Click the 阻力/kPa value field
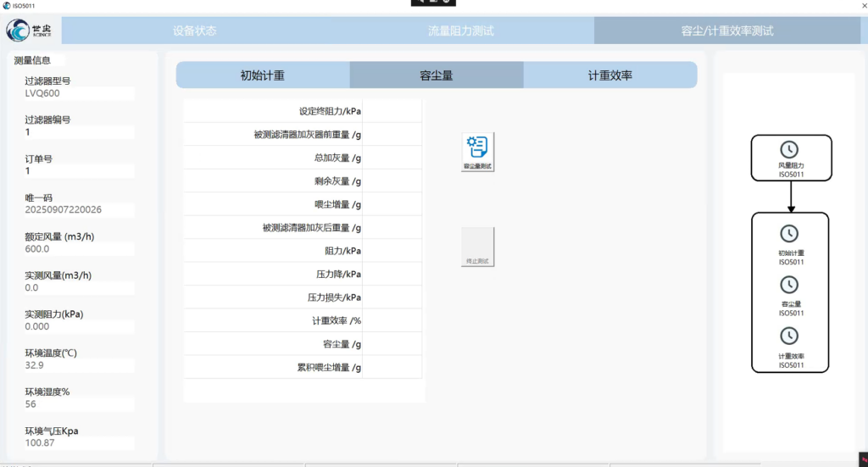This screenshot has width=868, height=467. click(x=392, y=251)
